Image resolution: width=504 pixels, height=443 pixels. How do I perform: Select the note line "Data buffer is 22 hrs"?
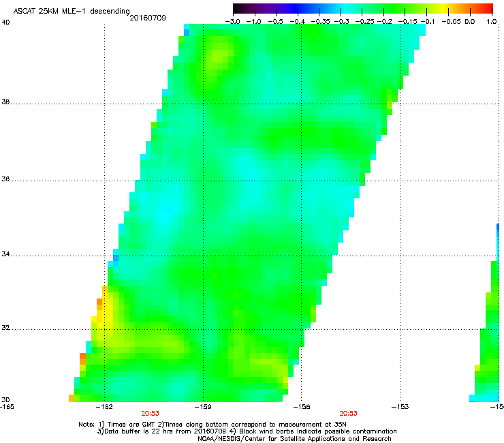coord(247,431)
